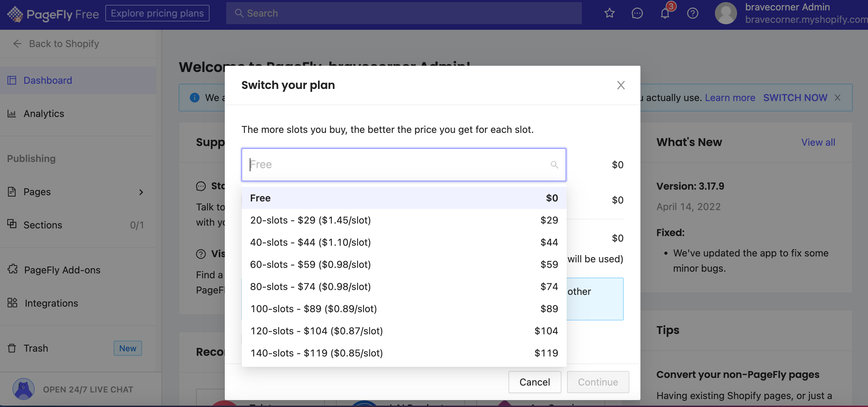
Task: Open the notifications bell
Action: click(x=665, y=13)
